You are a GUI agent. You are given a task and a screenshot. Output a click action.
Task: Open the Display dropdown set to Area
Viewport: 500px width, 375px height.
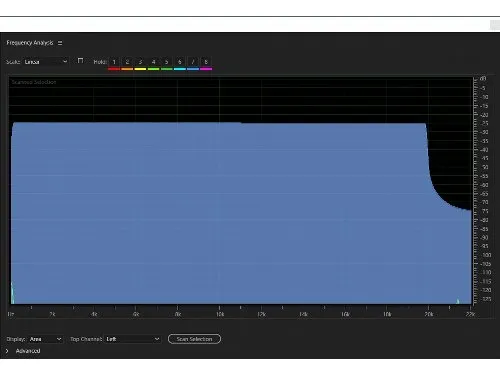pos(45,339)
